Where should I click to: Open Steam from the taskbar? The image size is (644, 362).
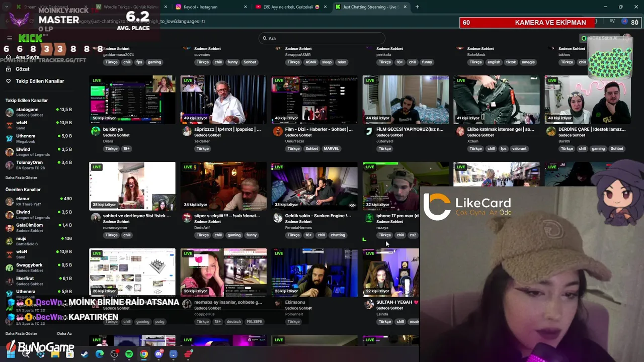click(85, 354)
